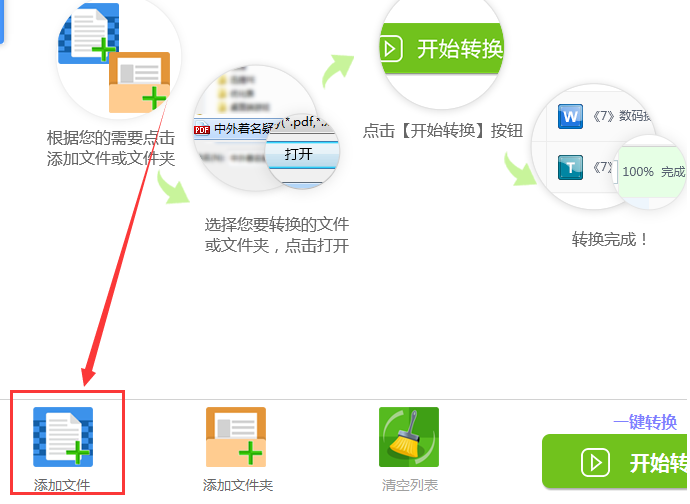The image size is (690, 504).
Task: Click the red PDF icon in file dialog illustration
Action: pyautogui.click(x=202, y=130)
